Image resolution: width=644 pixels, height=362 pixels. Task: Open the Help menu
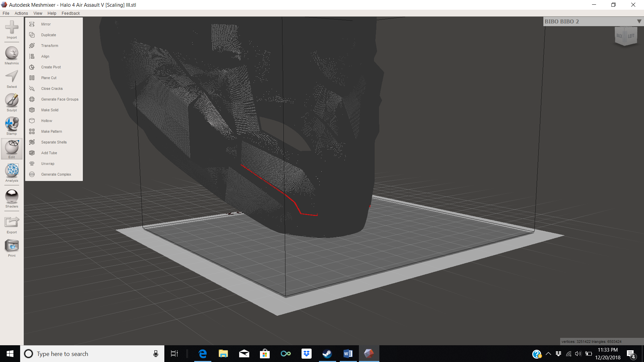tap(52, 13)
